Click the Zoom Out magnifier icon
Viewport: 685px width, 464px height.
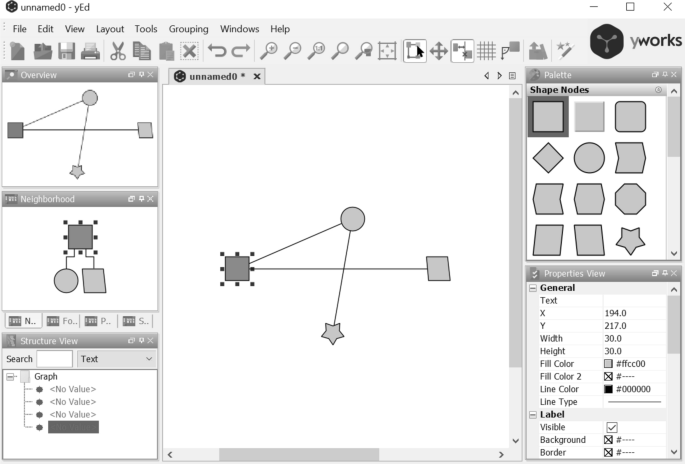[292, 51]
